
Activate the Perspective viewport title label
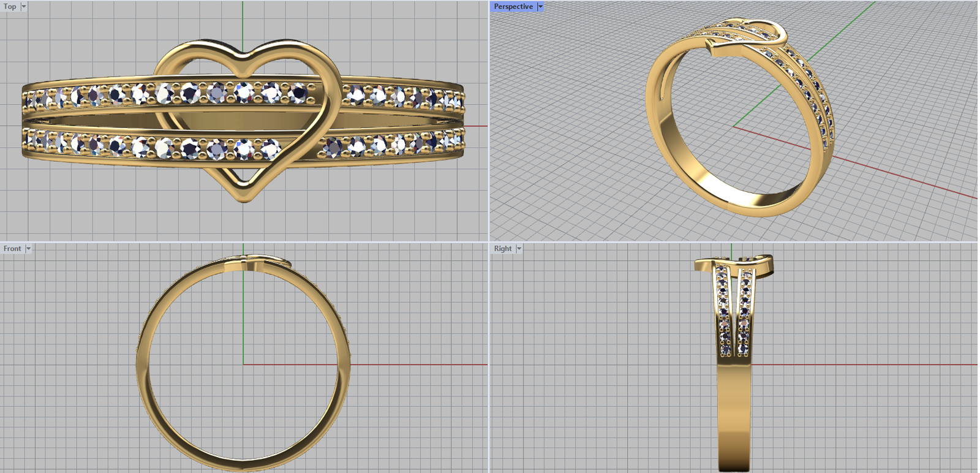coord(513,7)
